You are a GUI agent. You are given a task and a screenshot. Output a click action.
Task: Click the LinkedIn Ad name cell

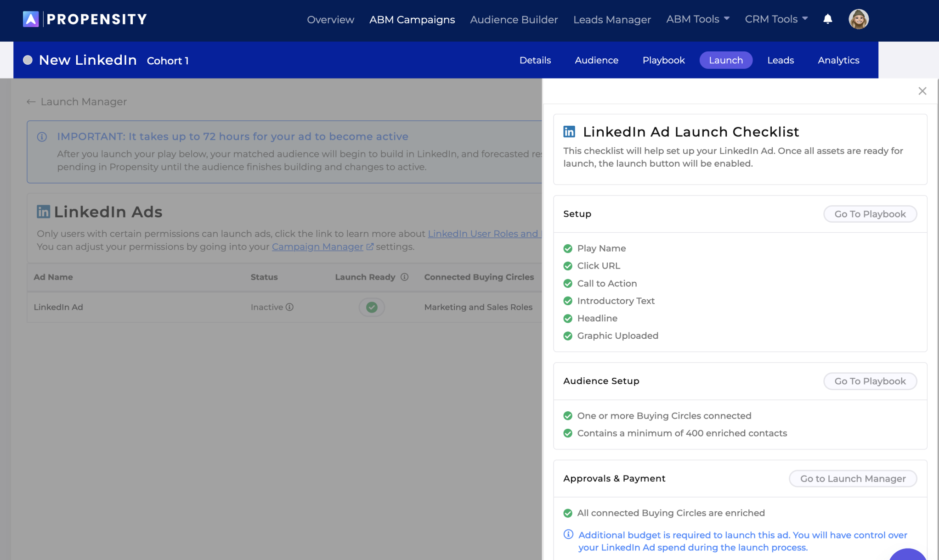click(x=58, y=307)
